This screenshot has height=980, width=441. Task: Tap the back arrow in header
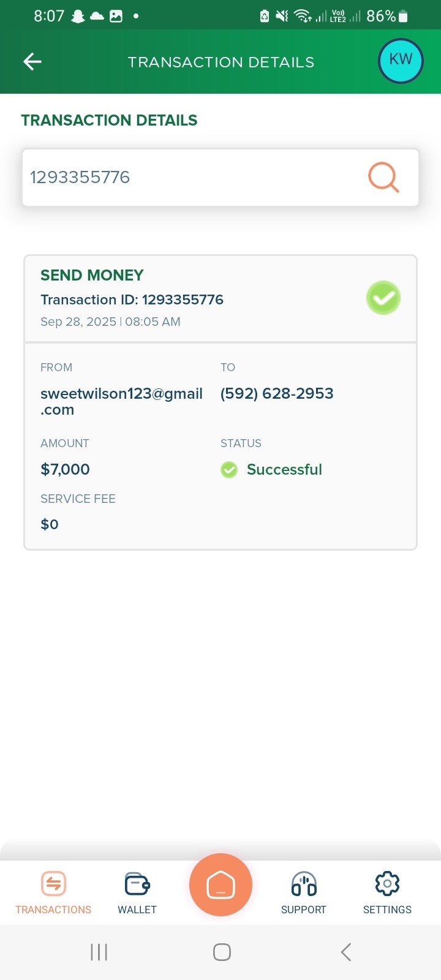(x=32, y=61)
